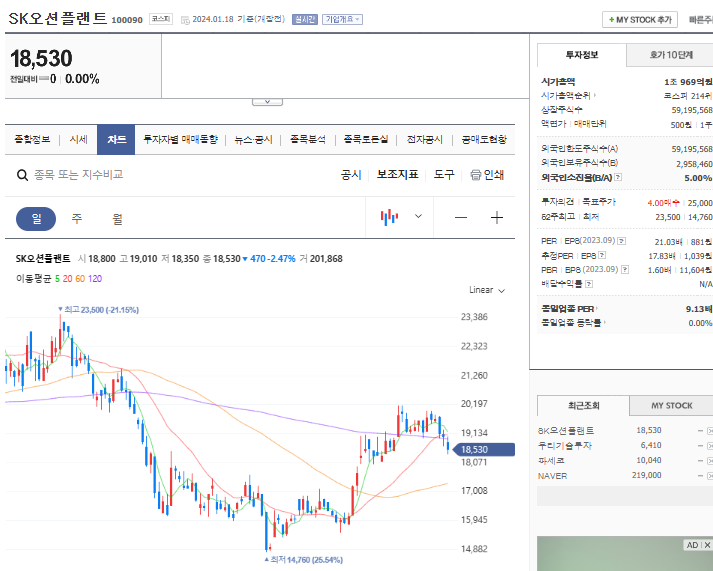Toggle the 120-day moving average line

click(x=95, y=279)
